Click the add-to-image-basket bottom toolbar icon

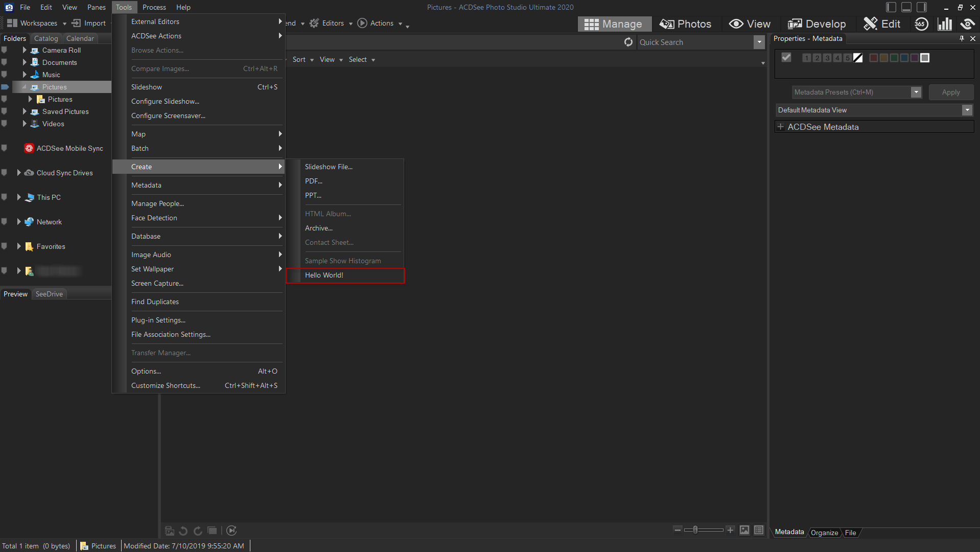pyautogui.click(x=170, y=531)
